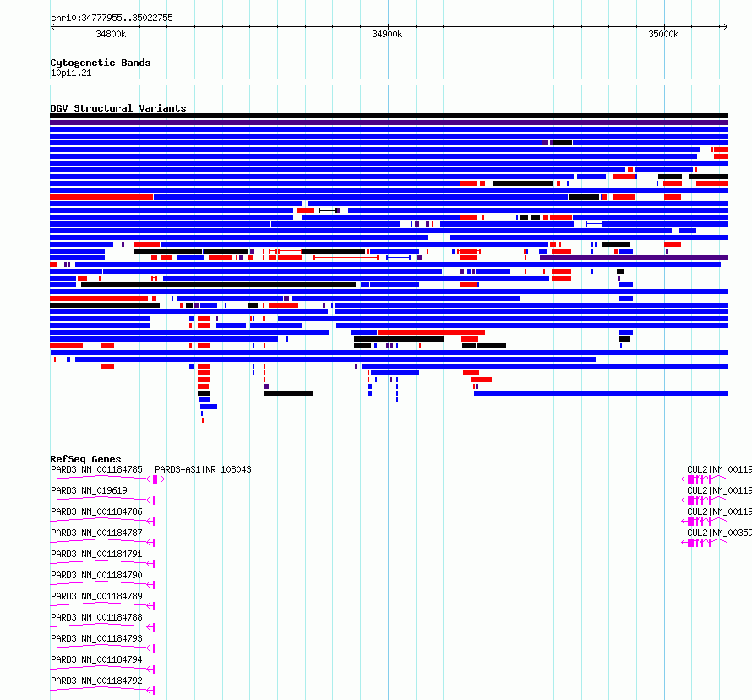Click the PARD3|NM_001184794 transcript label

pyautogui.click(x=96, y=659)
